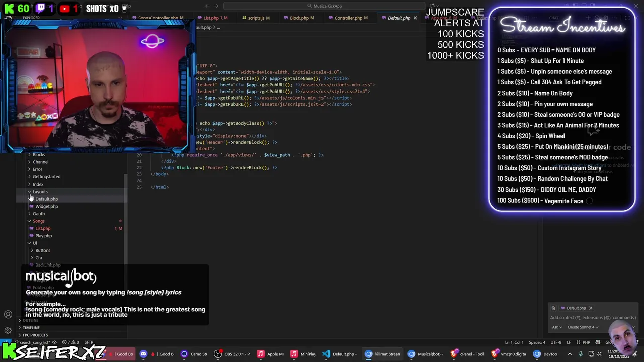Remove Default.php context chip from chat
The height and width of the screenshot is (362, 644).
pos(591,308)
